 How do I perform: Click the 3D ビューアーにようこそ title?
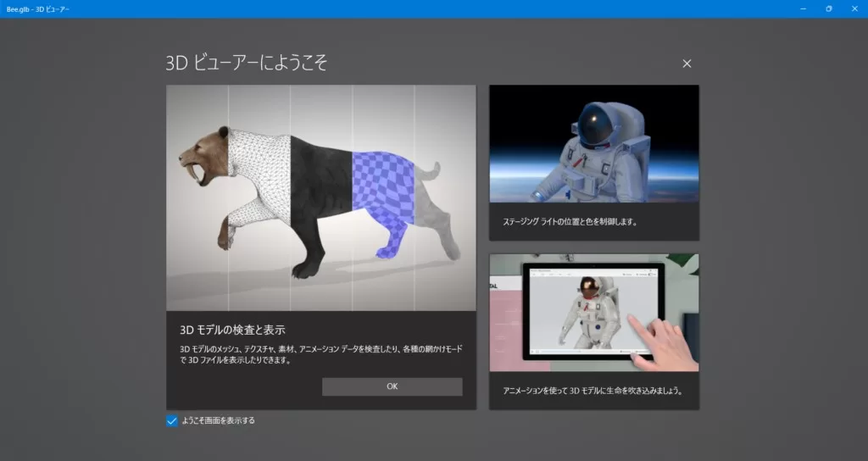(x=247, y=63)
